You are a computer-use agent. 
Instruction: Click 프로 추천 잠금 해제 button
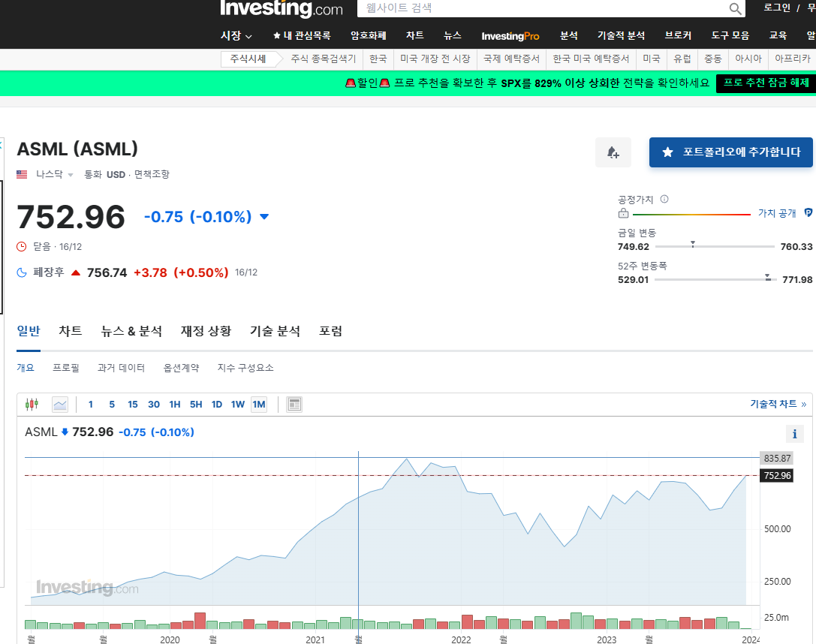point(766,83)
